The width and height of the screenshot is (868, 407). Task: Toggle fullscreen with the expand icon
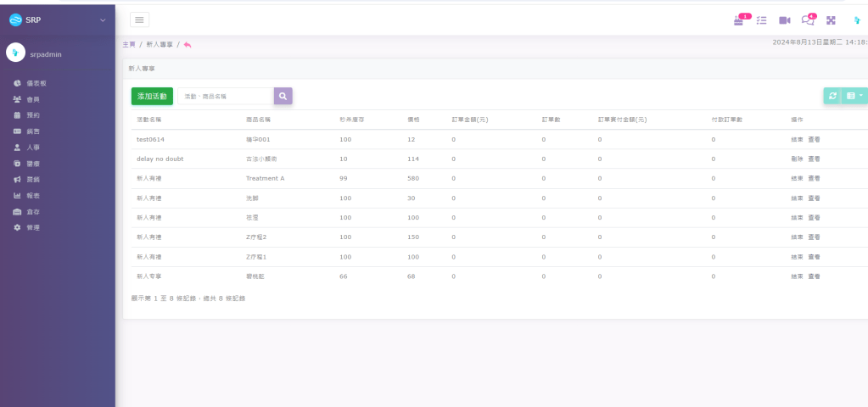click(831, 20)
